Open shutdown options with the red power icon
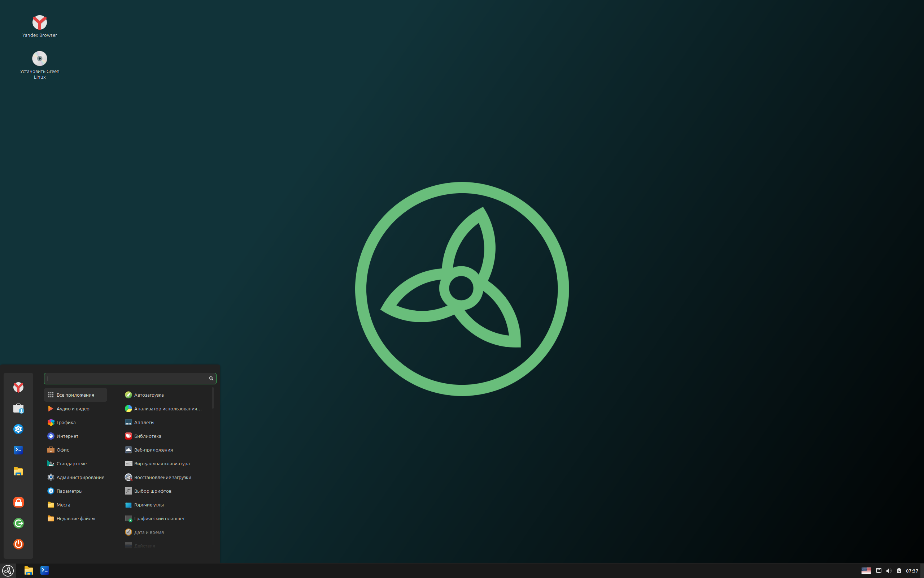Image resolution: width=924 pixels, height=578 pixels. coord(18,544)
